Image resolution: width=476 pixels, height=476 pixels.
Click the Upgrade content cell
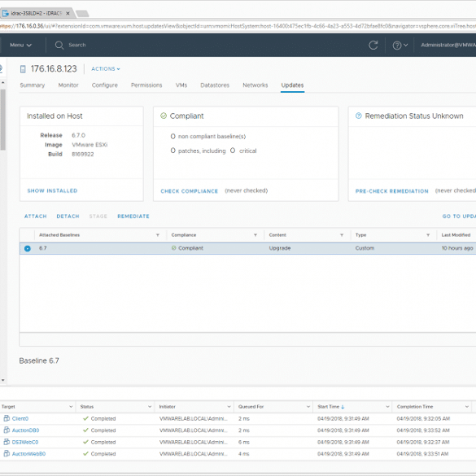[280, 248]
